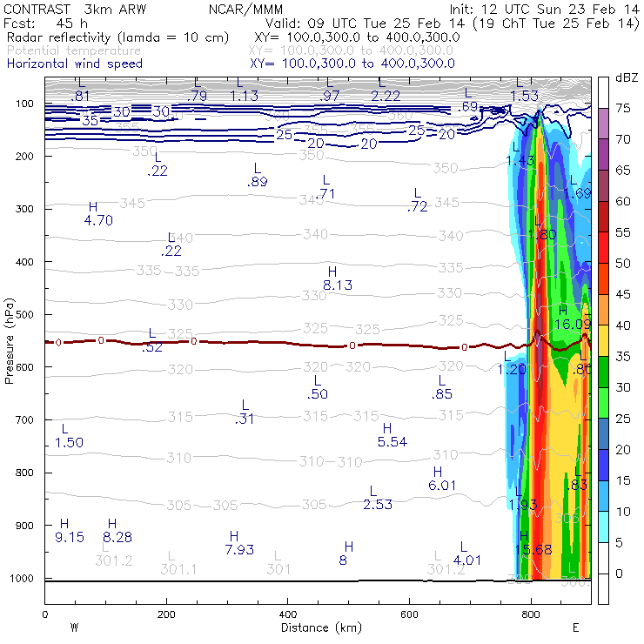This screenshot has width=644, height=644.
Task: Click the dark purple 65–70 dBZ swatch
Action: click(x=602, y=154)
